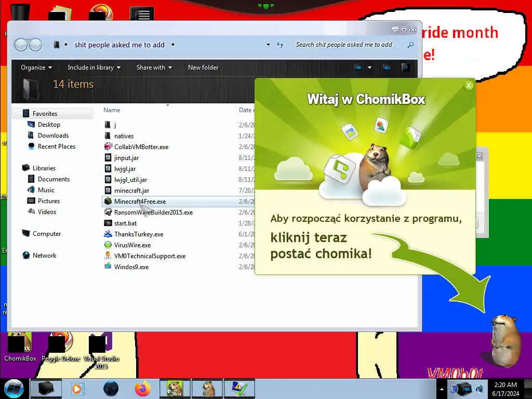Click the Explorer Back navigation button
Viewport: 532px width, 399px height.
click(x=20, y=45)
